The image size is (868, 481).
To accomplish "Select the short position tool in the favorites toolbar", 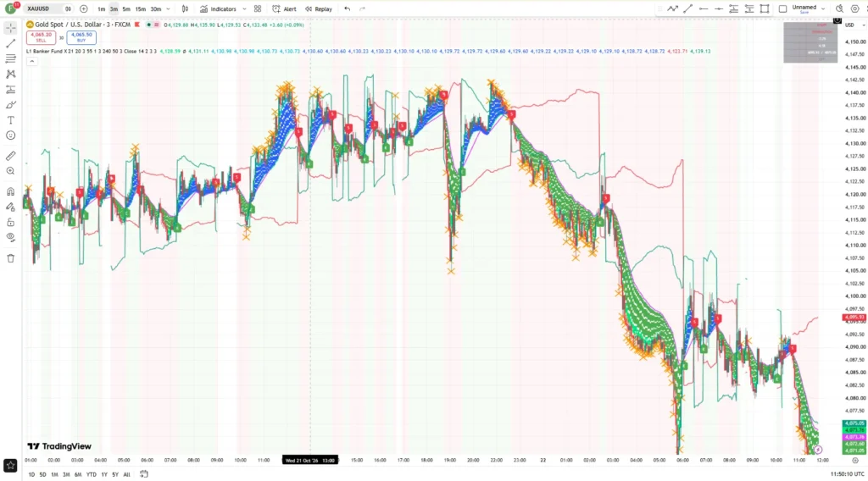I will pos(749,8).
